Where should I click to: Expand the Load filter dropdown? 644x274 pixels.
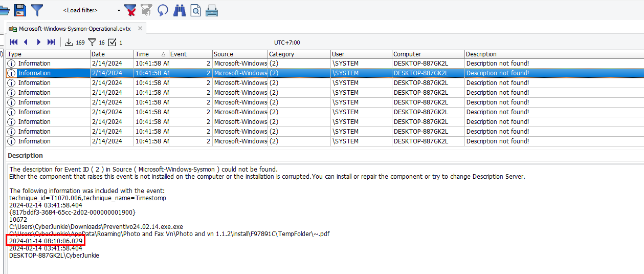[119, 10]
